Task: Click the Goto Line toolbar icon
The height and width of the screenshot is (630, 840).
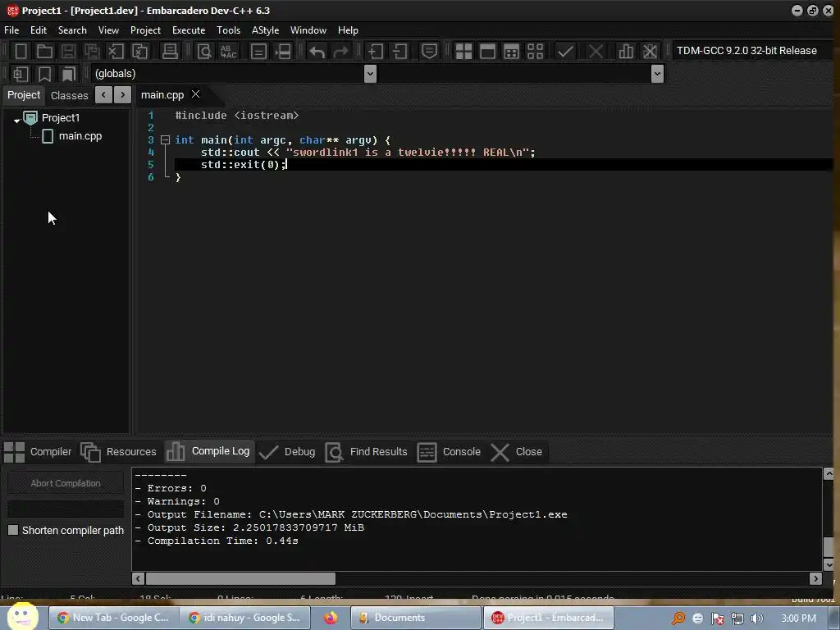Action: point(283,52)
